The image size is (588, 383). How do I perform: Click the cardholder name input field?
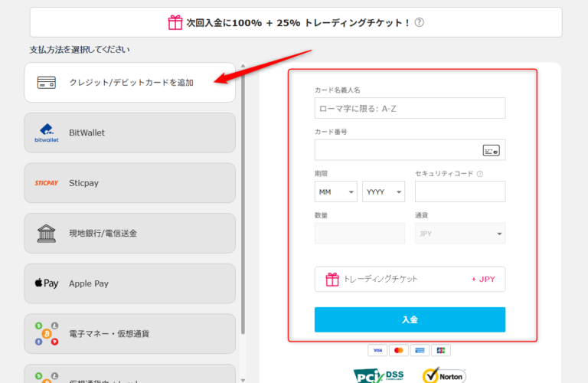tap(410, 109)
